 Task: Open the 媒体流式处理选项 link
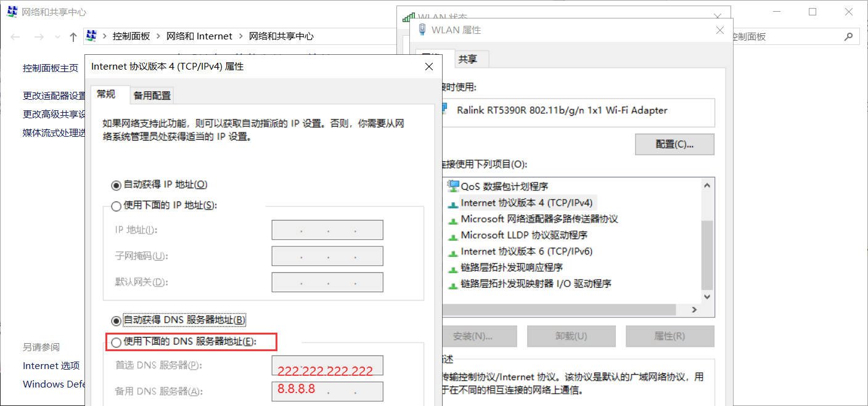coord(54,133)
